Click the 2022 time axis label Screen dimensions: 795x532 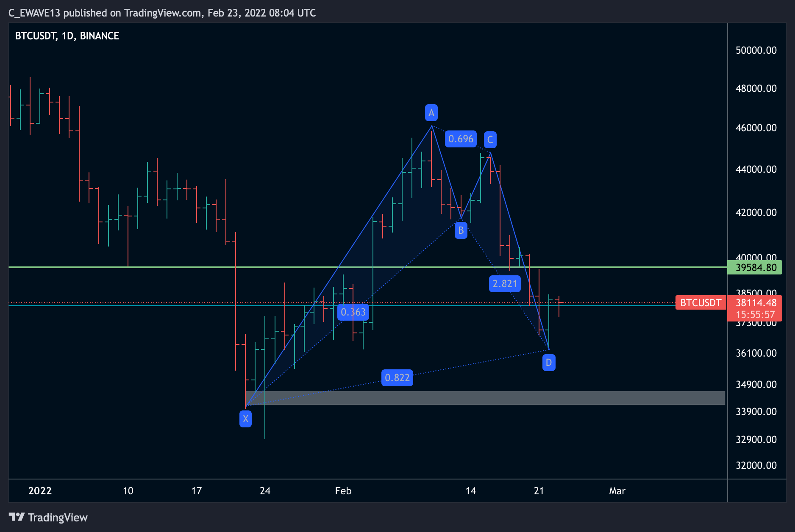[40, 491]
